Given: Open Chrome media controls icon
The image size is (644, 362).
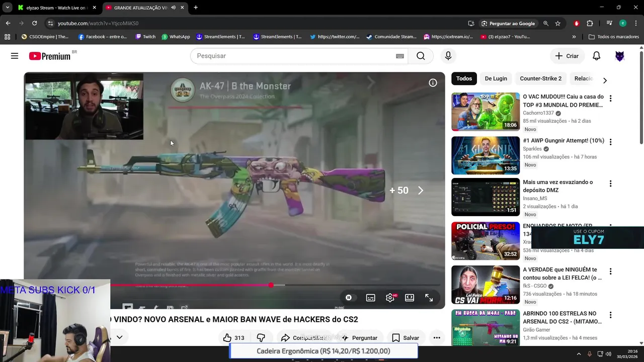Looking at the screenshot, I should [x=609, y=23].
